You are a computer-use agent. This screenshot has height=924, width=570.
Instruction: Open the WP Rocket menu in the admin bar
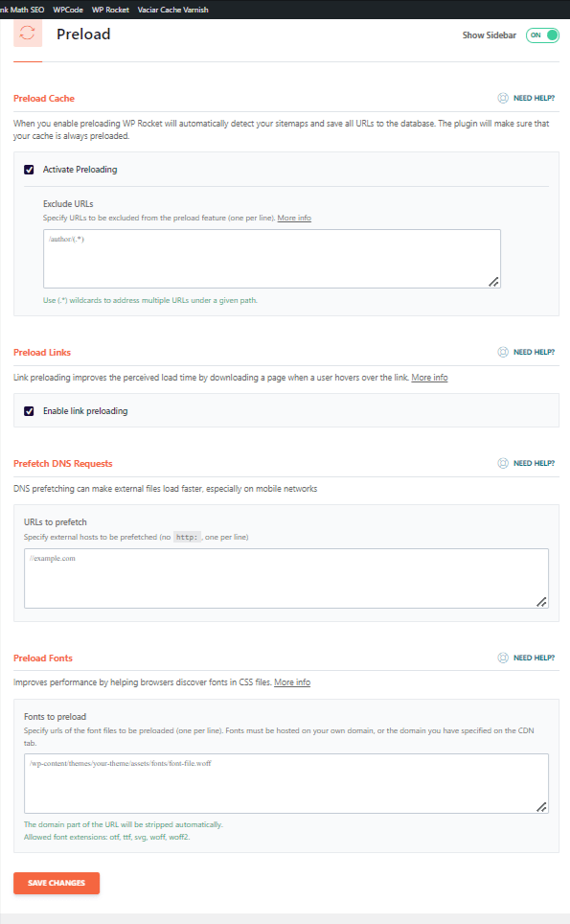(x=110, y=10)
